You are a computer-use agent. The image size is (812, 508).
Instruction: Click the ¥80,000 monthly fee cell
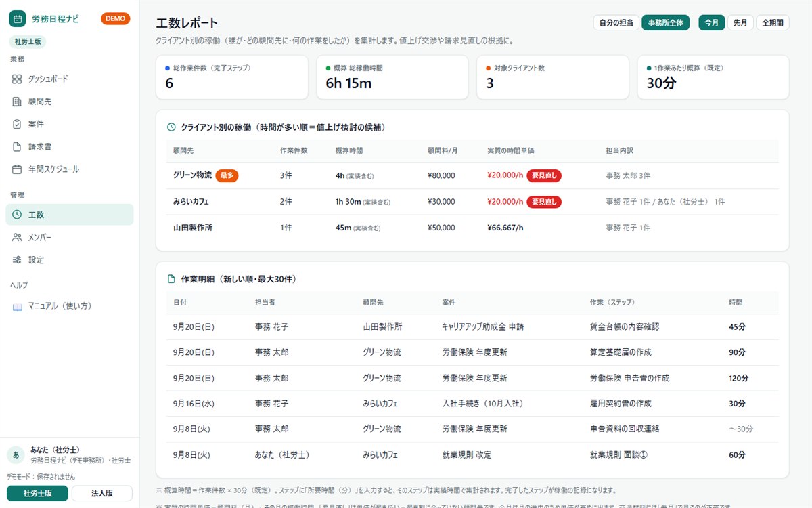coord(441,175)
